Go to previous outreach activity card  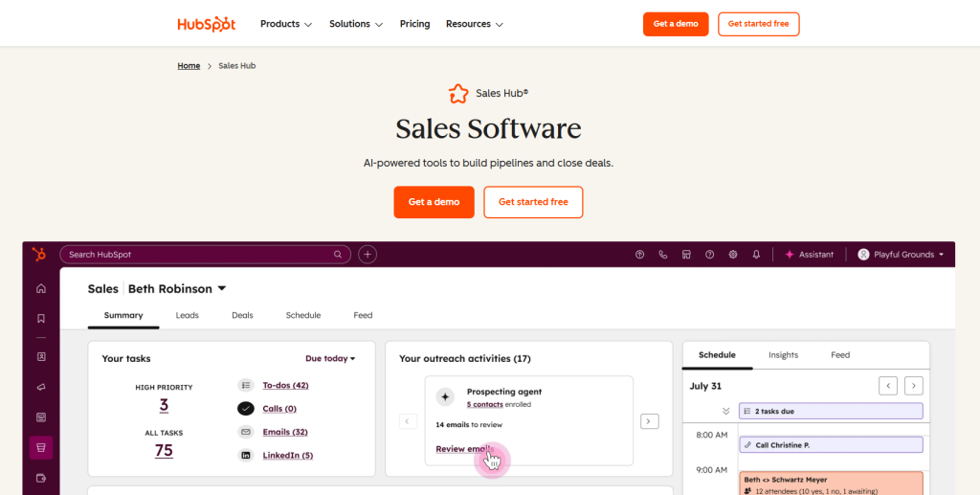pos(408,422)
